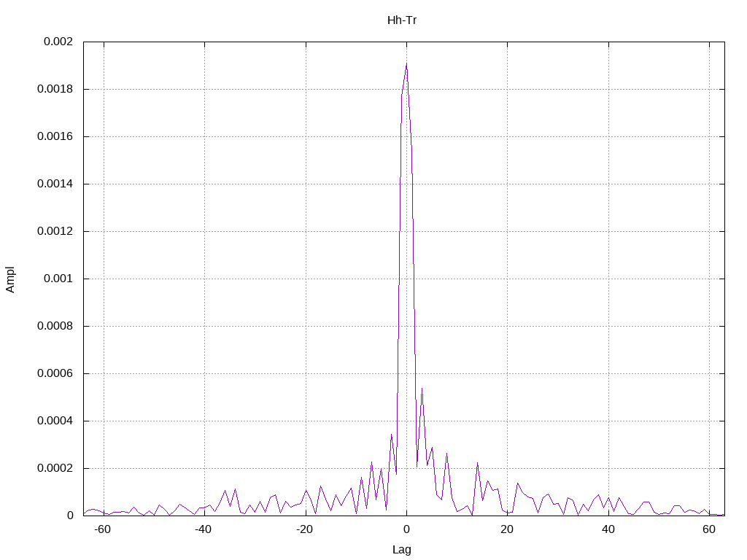747x560 pixels.
Task: Click the x-axis tick label 20
Action: point(507,529)
